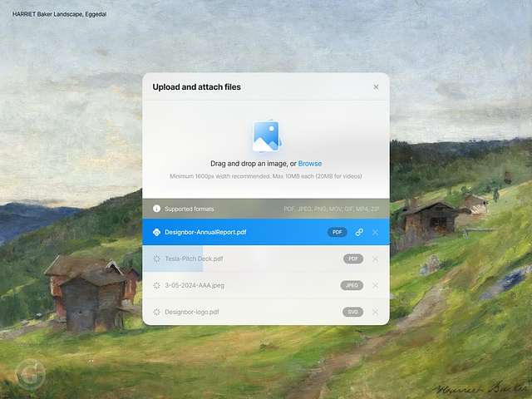Click the HARRIET Baker Landscape, Eggedal caption

pos(59,14)
